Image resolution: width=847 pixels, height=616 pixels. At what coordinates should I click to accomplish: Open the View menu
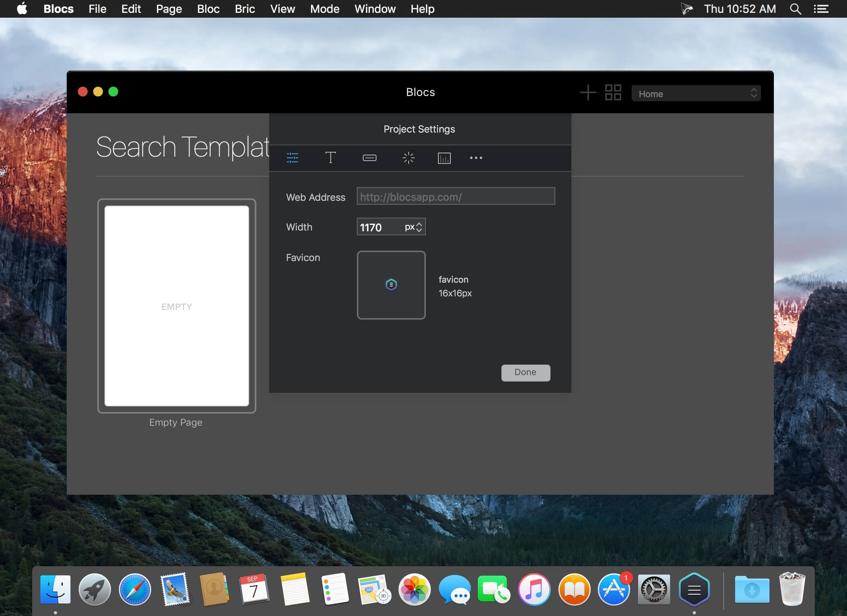[282, 9]
